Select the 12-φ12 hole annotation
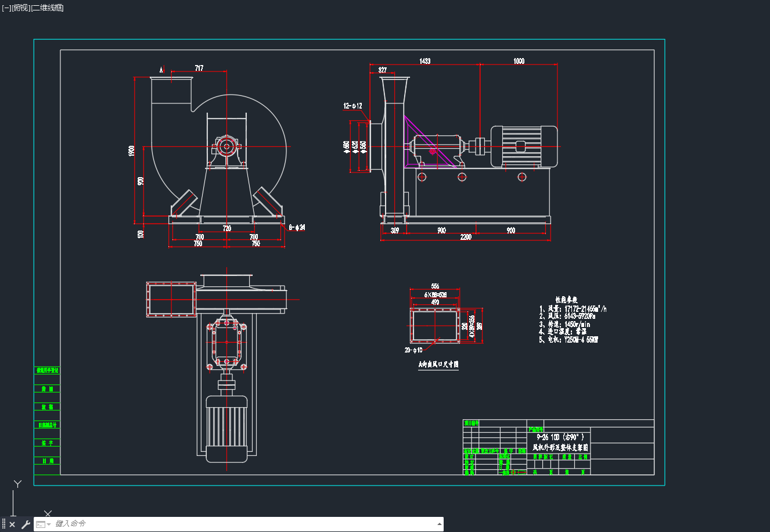The height and width of the screenshot is (532, 770). click(x=353, y=106)
